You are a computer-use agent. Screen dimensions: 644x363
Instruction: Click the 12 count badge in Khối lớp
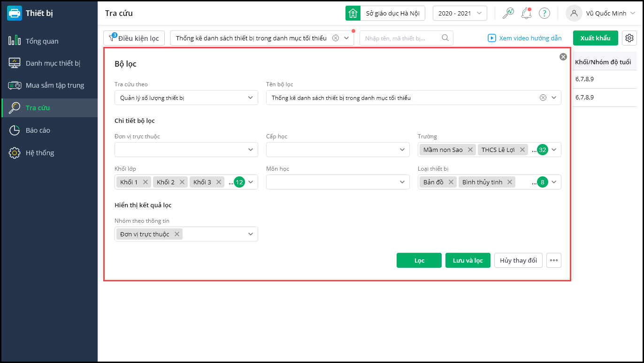239,182
